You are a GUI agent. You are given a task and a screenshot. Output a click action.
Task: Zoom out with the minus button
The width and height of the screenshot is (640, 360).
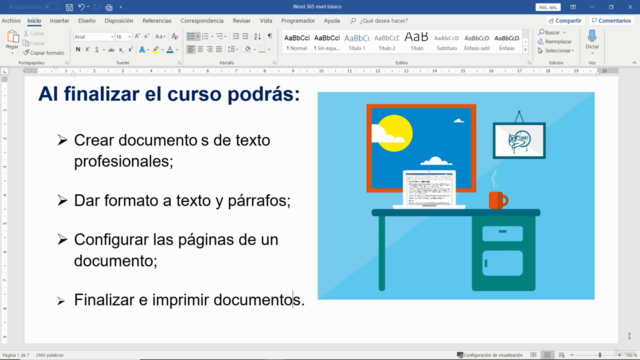click(x=572, y=355)
